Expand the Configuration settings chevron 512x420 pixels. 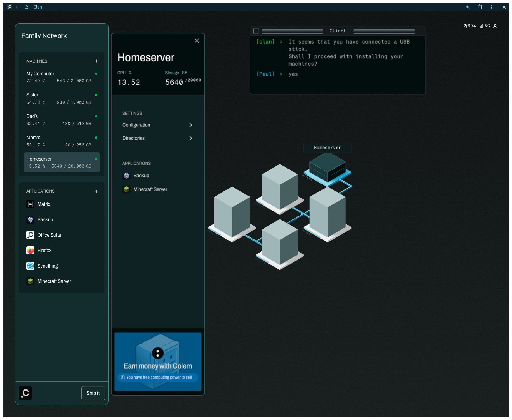[x=191, y=125]
